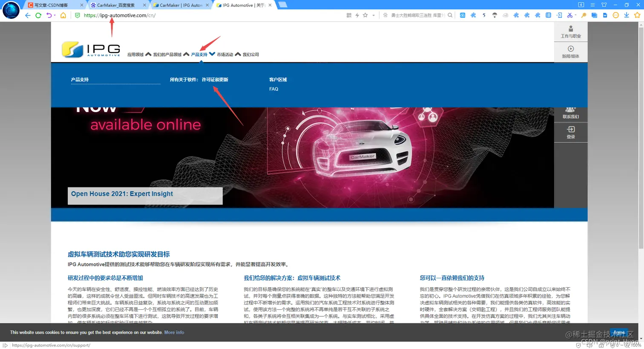Expand the 应用领域 dropdown arrow
The image size is (644, 349).
pos(148,54)
